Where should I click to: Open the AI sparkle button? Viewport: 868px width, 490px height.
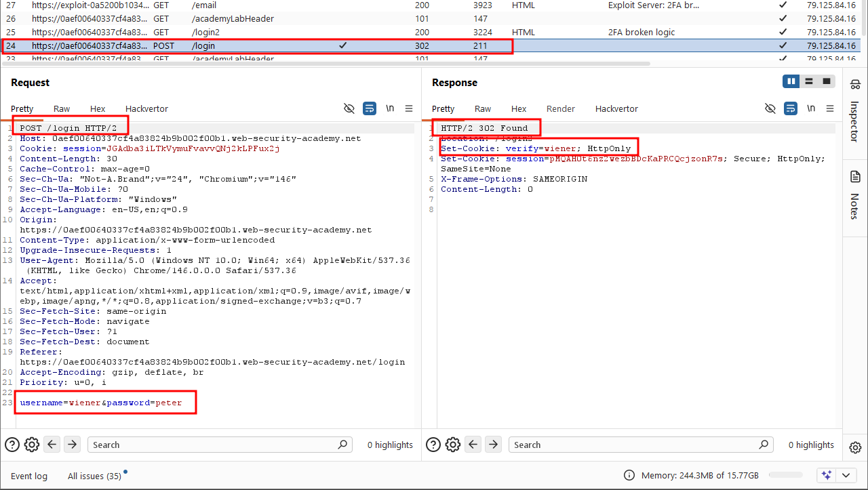click(x=827, y=475)
